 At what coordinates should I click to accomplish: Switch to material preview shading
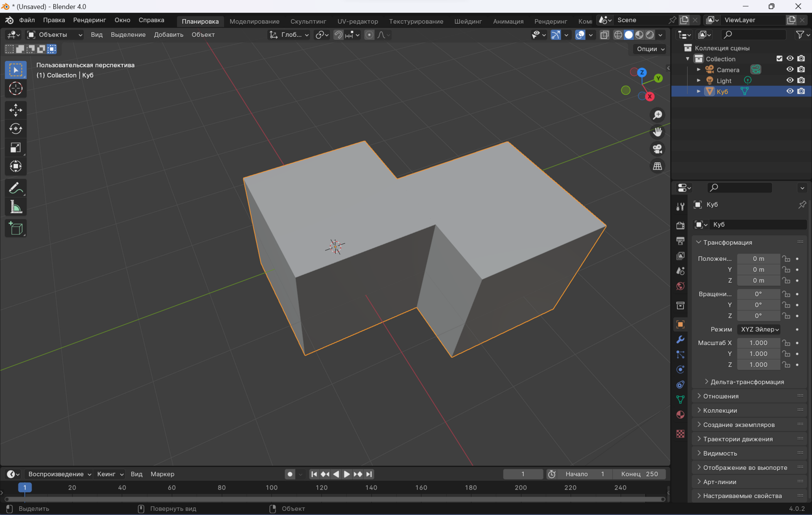tap(639, 35)
